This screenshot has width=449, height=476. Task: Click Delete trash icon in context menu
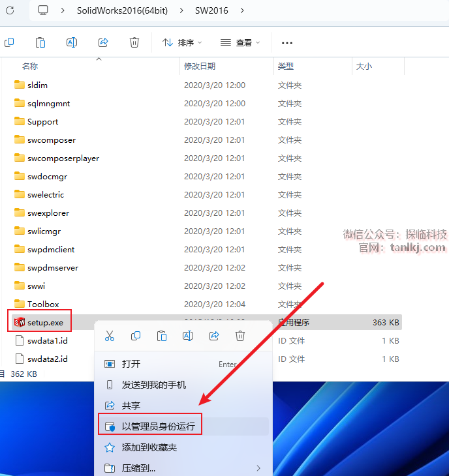coord(240,336)
